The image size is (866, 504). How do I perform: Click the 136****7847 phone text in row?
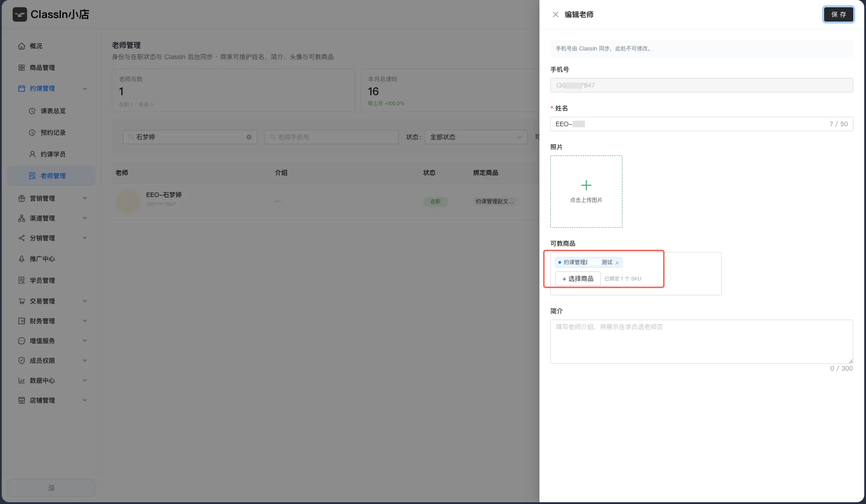[161, 204]
